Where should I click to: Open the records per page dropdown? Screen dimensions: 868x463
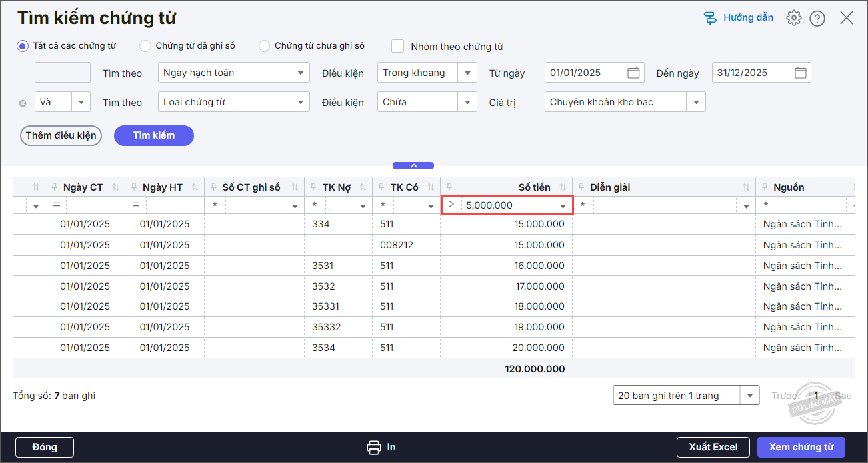[x=751, y=396]
